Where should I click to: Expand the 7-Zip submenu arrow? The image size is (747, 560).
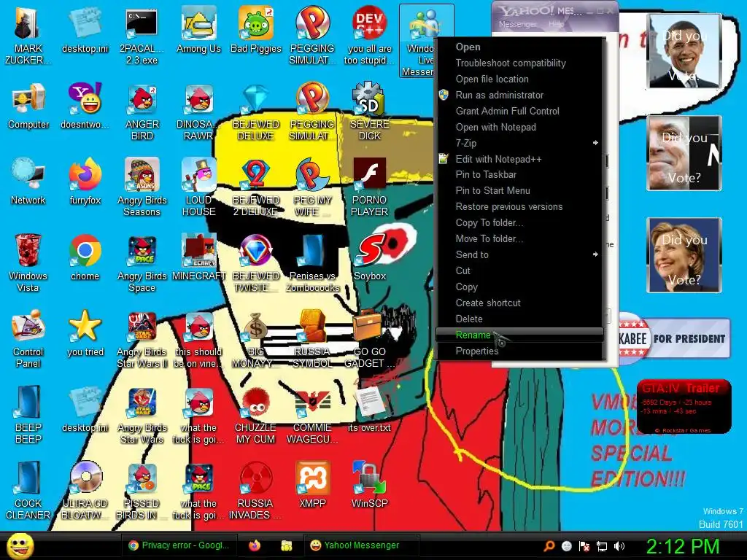click(595, 143)
